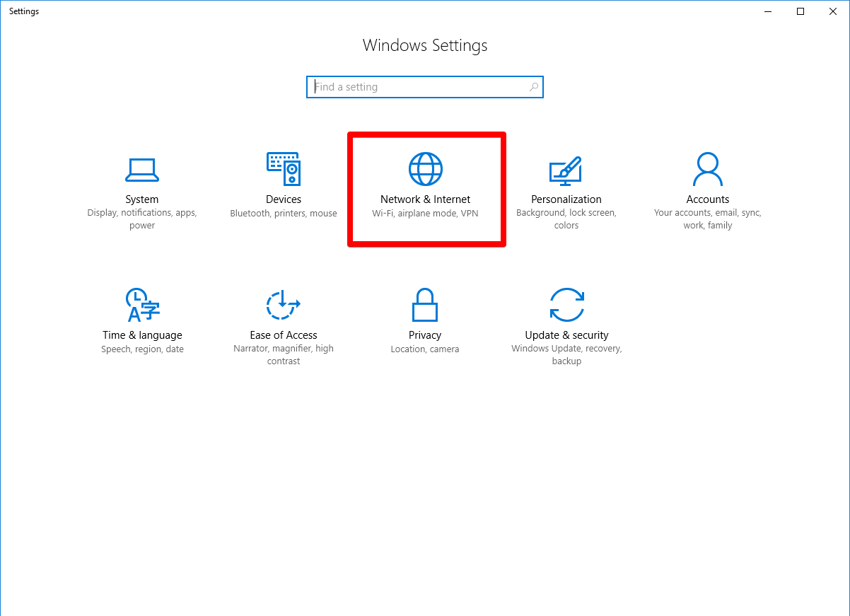
Task: Open the Accounts person icon
Action: click(x=707, y=169)
